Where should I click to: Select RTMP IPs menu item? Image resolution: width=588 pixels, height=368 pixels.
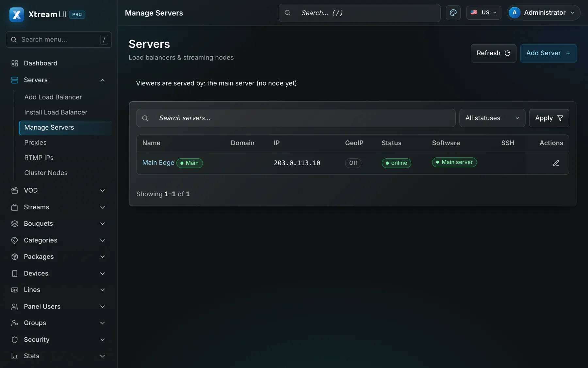39,158
